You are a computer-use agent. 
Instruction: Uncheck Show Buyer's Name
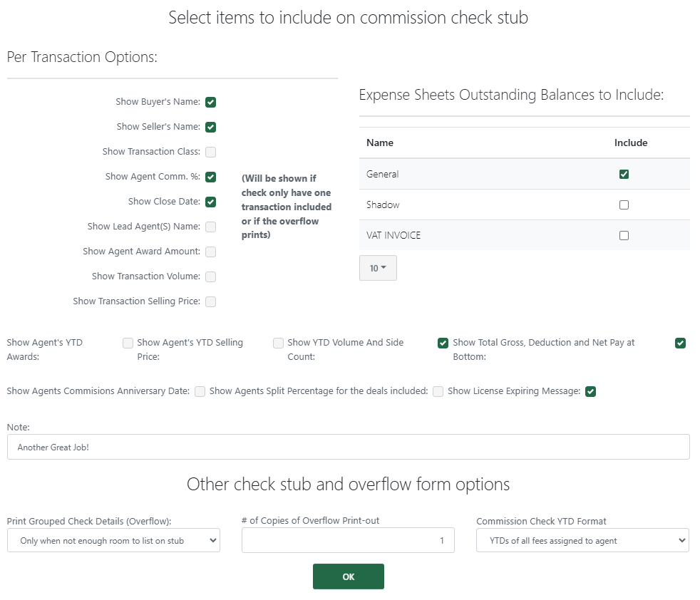pos(210,102)
